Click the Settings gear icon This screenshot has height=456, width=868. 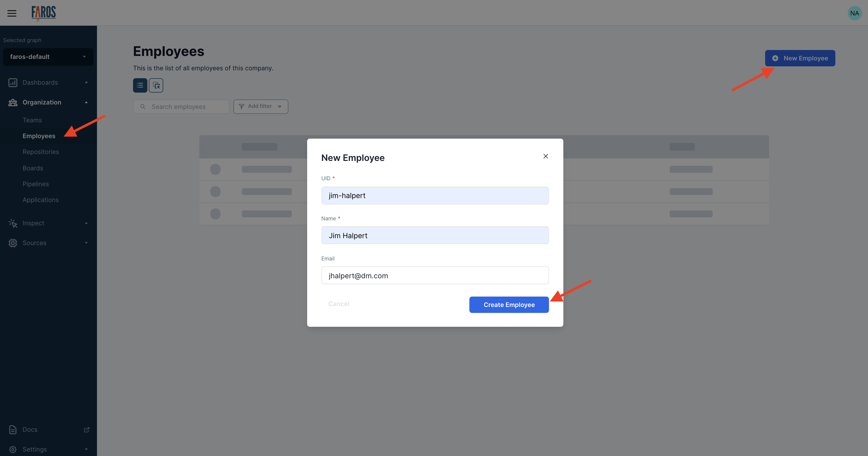pos(13,449)
